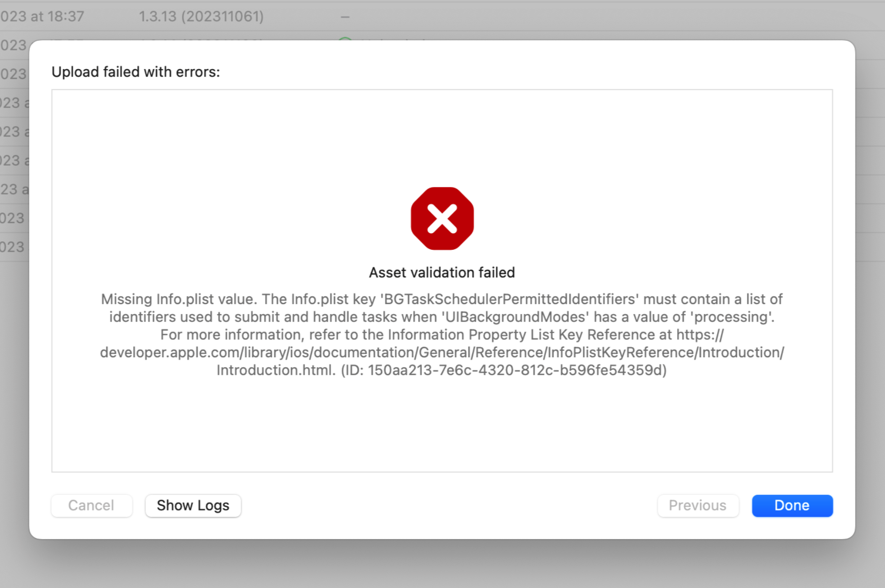Click the dash symbol in the top table row
Screen dimensions: 885x588
(344, 16)
